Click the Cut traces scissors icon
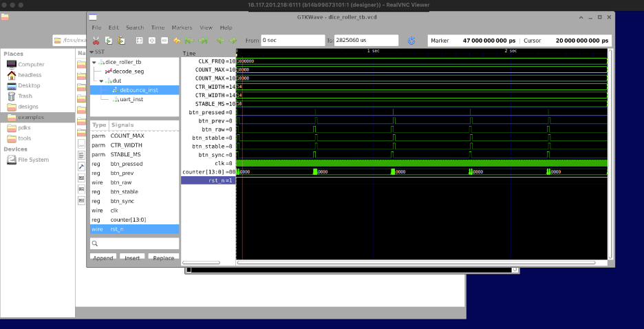 [96, 41]
